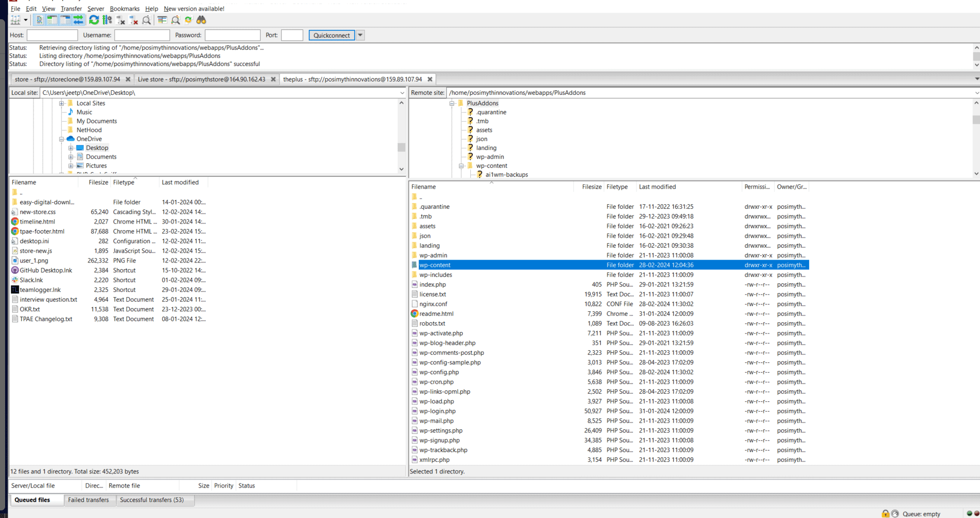The height and width of the screenshot is (518, 980).
Task: Toggle the local directory tree view
Action: tap(52, 20)
